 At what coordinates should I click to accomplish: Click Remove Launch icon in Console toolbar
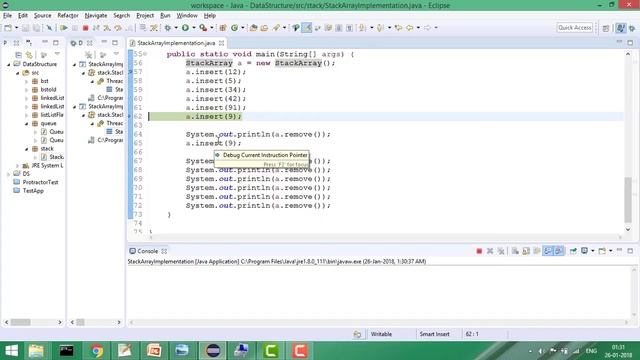tap(490, 251)
